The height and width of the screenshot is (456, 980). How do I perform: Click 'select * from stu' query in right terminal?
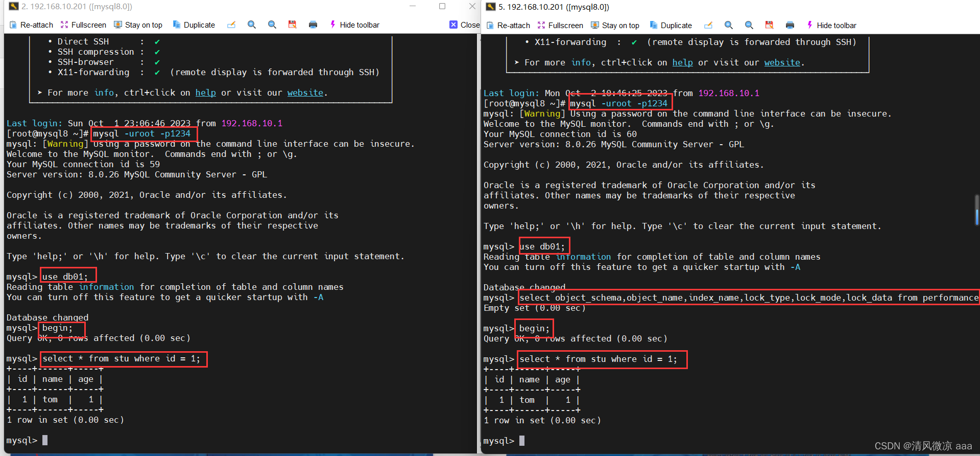[x=599, y=359]
